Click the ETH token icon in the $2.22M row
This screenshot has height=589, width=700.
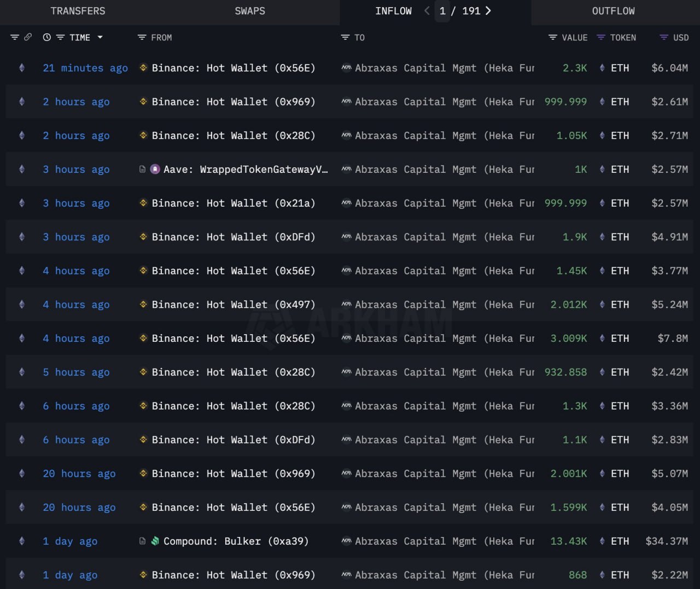tap(602, 575)
